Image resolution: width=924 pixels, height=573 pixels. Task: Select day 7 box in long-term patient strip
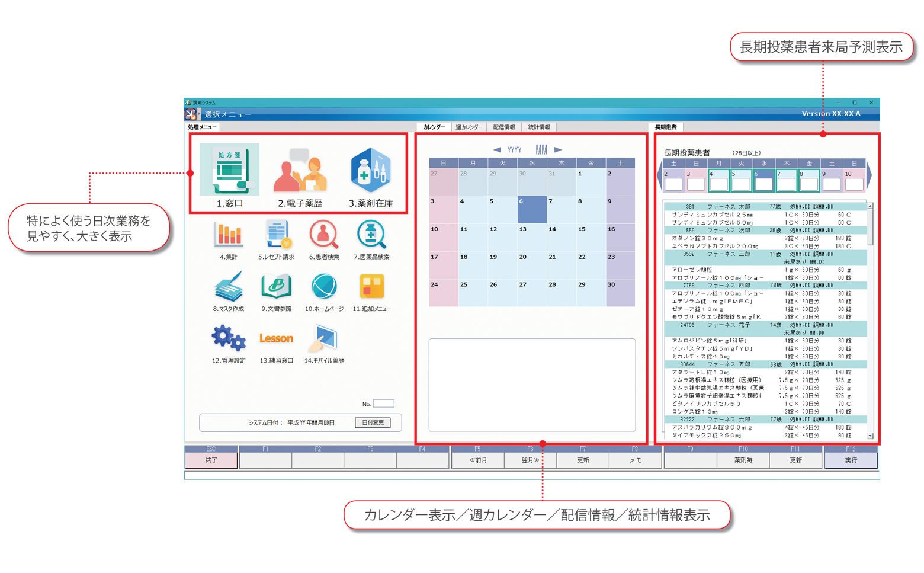(x=787, y=184)
